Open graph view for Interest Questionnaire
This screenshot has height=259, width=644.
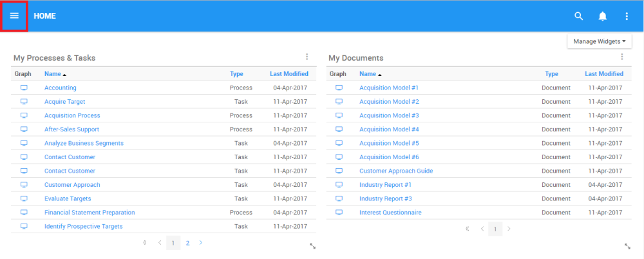click(339, 213)
